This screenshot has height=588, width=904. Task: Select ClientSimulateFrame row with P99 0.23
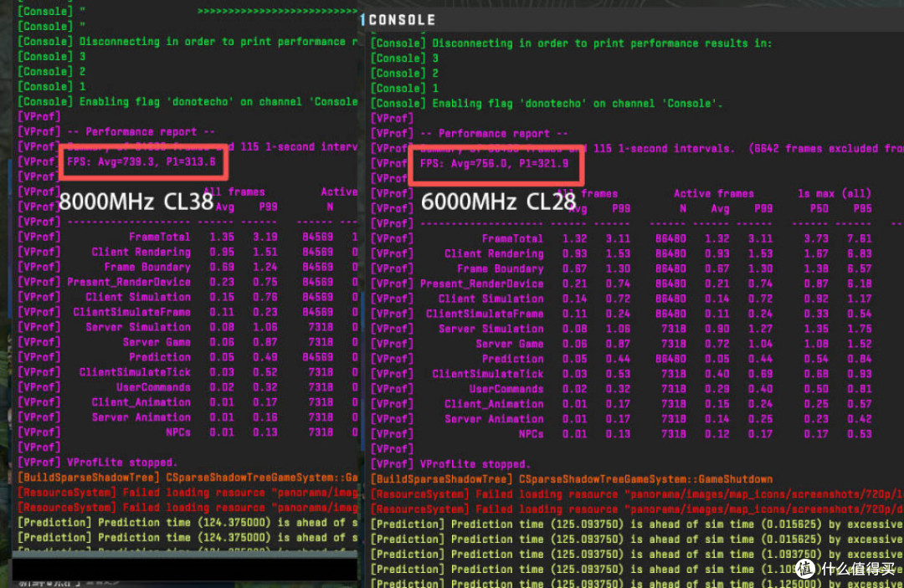click(188, 312)
